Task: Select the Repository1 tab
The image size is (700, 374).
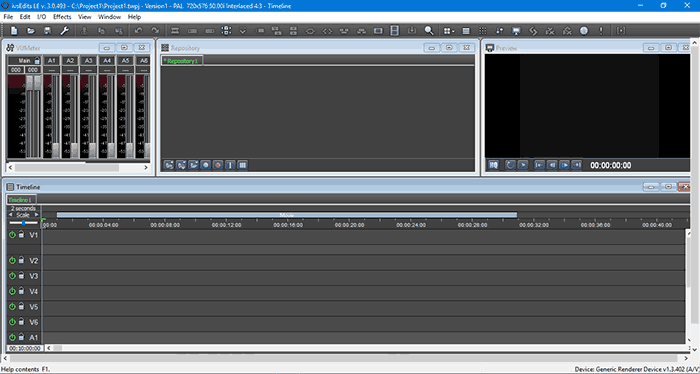Action: tap(182, 61)
